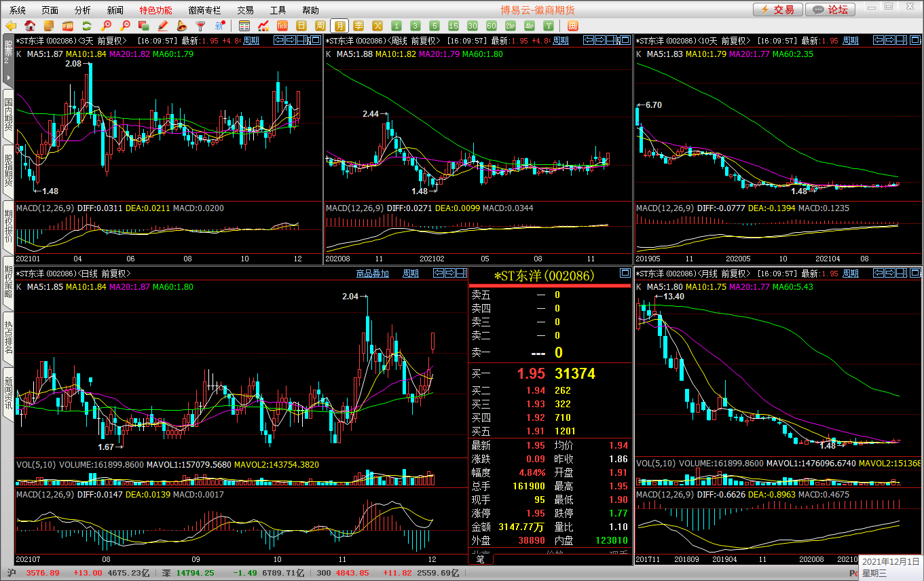This screenshot has width=924, height=581.
Task: Open 周期 dropdown in the 日线 chart
Action: coord(411,274)
